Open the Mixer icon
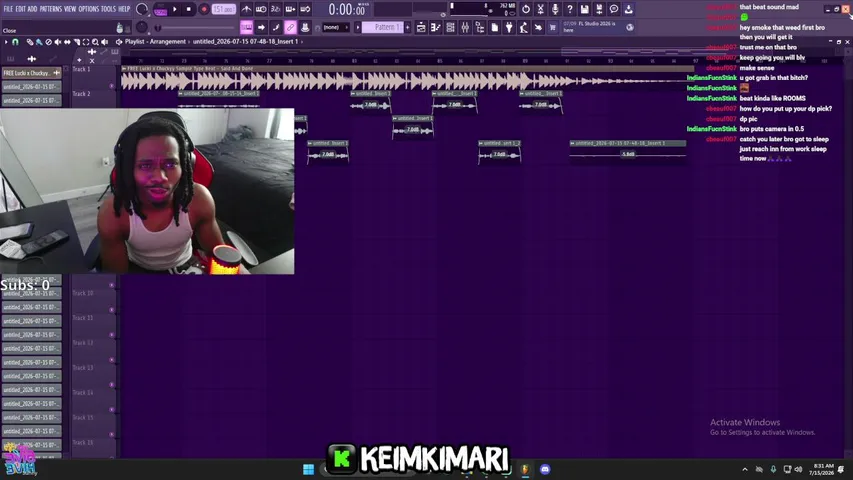Viewport: 853px width, 480px height. 465,27
